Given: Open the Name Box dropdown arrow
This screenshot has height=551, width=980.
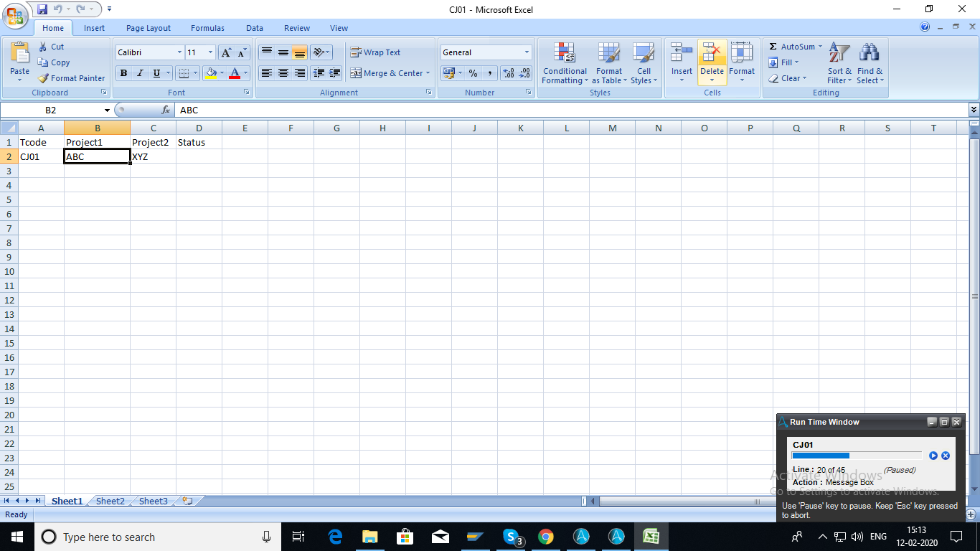Looking at the screenshot, I should click(107, 110).
